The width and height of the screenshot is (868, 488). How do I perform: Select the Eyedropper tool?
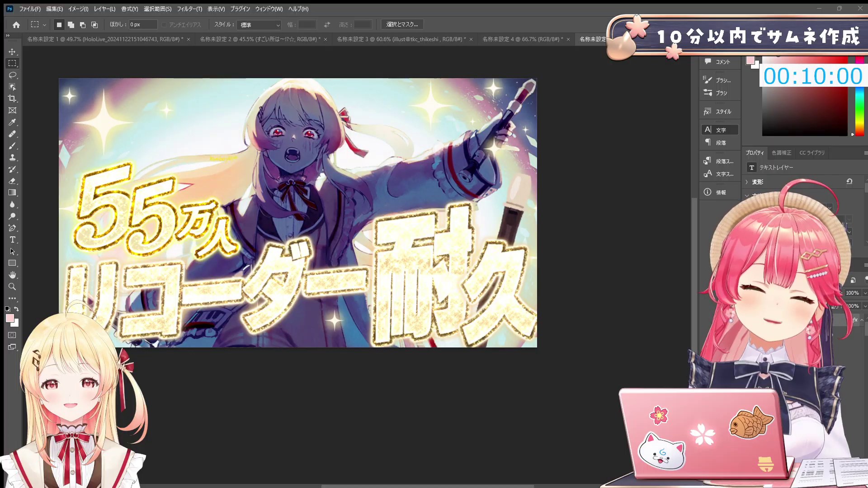[x=12, y=122]
